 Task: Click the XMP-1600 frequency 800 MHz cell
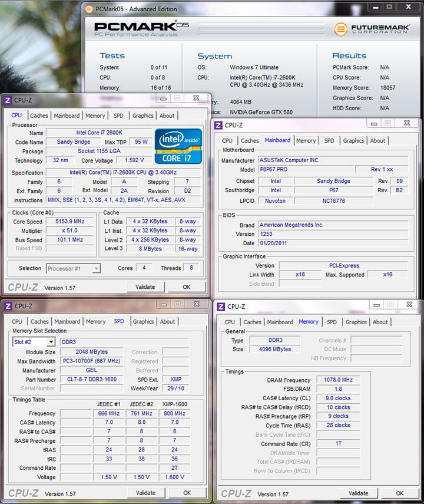click(x=174, y=413)
